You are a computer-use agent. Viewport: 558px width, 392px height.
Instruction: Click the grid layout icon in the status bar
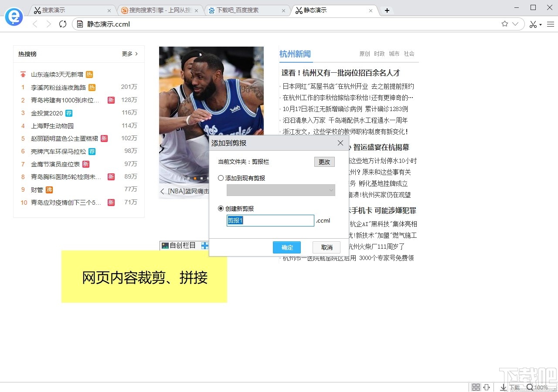point(476,387)
